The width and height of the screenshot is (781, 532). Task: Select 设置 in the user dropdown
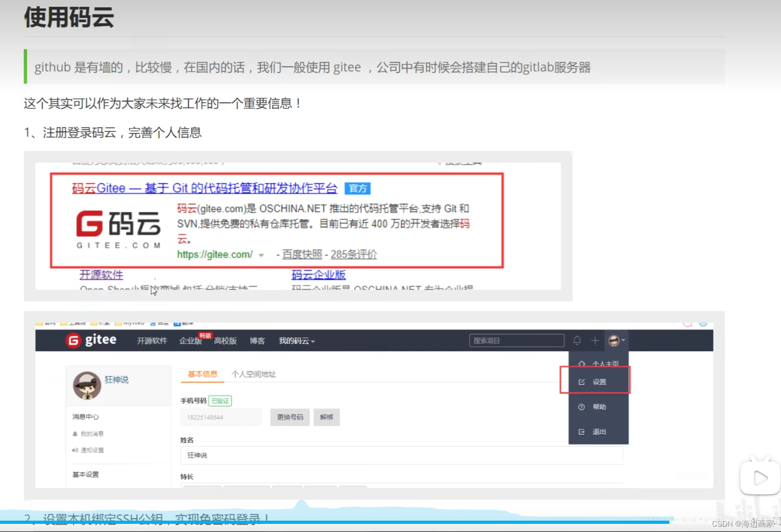[599, 382]
